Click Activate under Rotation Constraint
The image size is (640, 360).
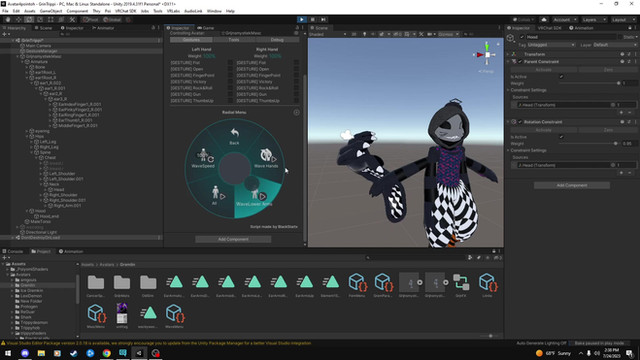[543, 130]
